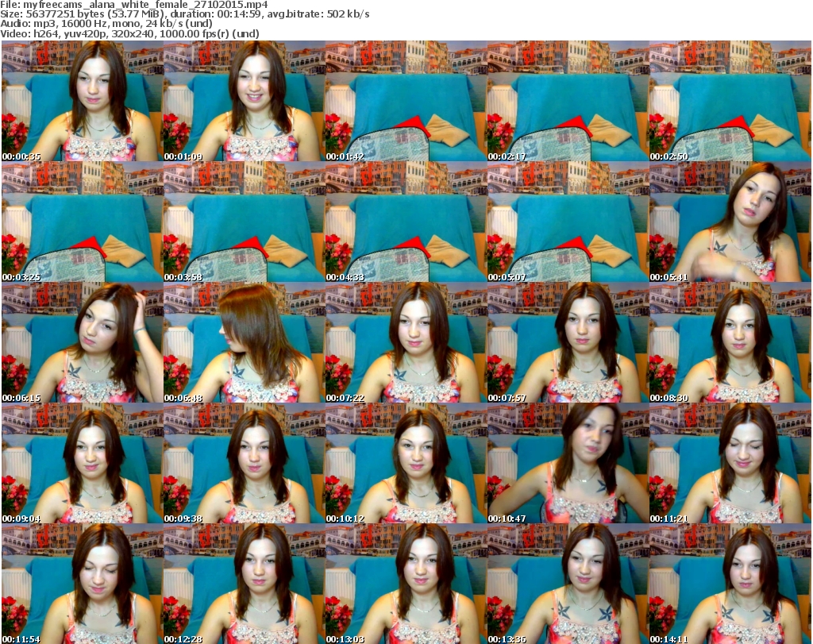Click the thumbnail marked 00:10:12
Image resolution: width=813 pixels, height=644 pixels.
406,464
